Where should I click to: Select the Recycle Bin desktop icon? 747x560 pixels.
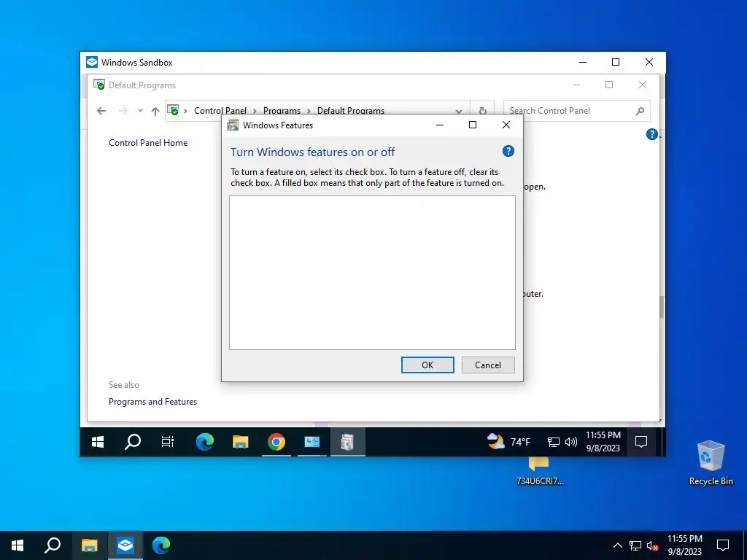pos(711,463)
